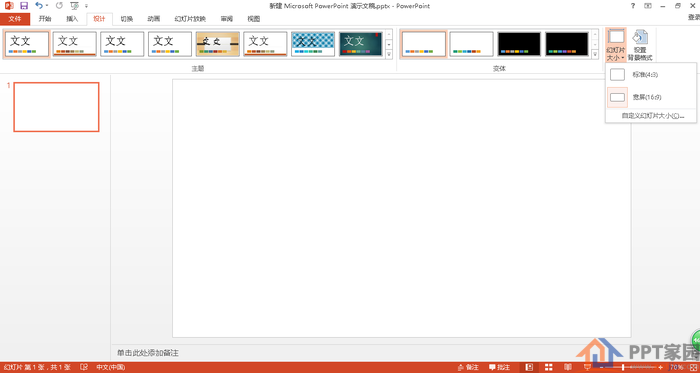
Task: Click the 70% zoom level
Action: [x=676, y=367]
